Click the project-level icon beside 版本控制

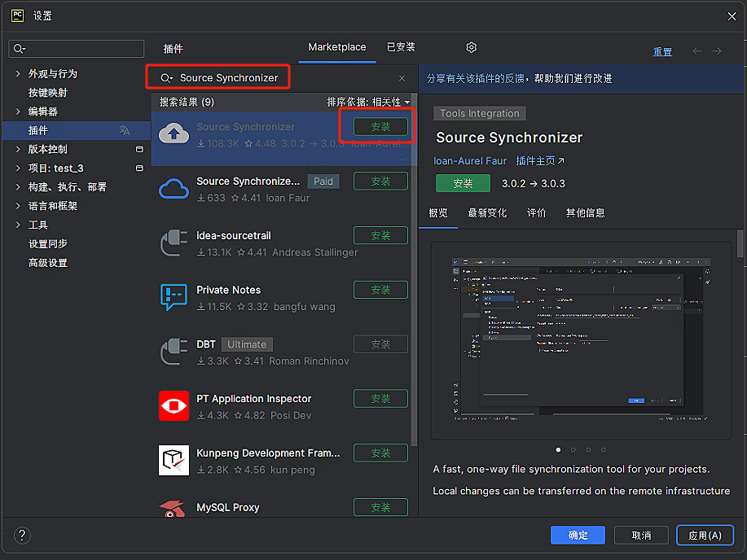pos(139,149)
